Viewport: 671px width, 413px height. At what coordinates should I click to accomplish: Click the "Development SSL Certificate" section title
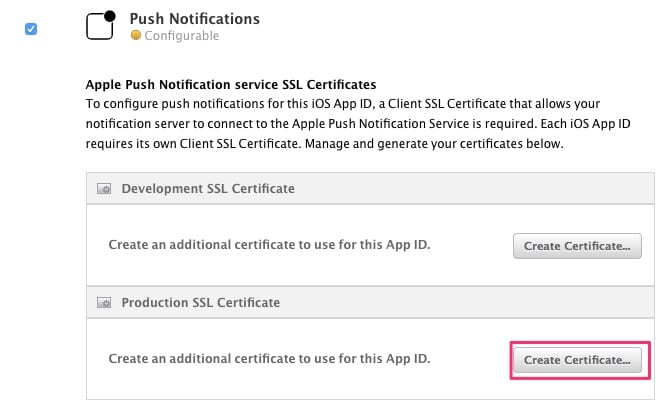208,189
